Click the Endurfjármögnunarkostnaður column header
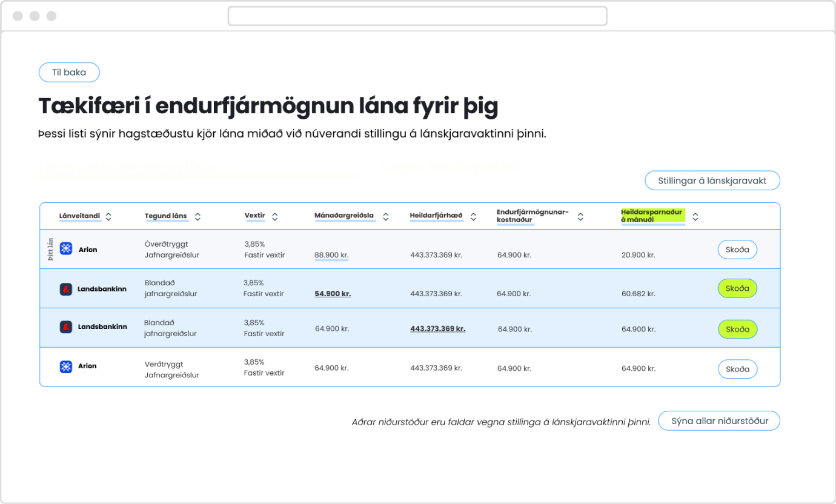This screenshot has height=504, width=836. pos(532,216)
